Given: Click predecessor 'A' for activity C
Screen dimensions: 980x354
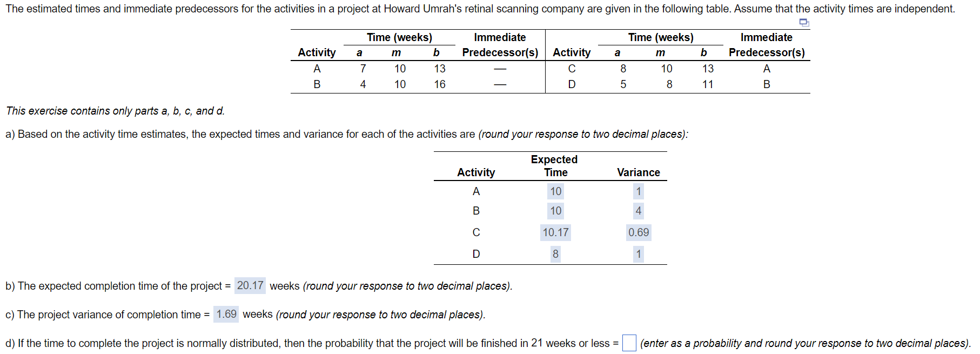Looking at the screenshot, I should 767,69.
